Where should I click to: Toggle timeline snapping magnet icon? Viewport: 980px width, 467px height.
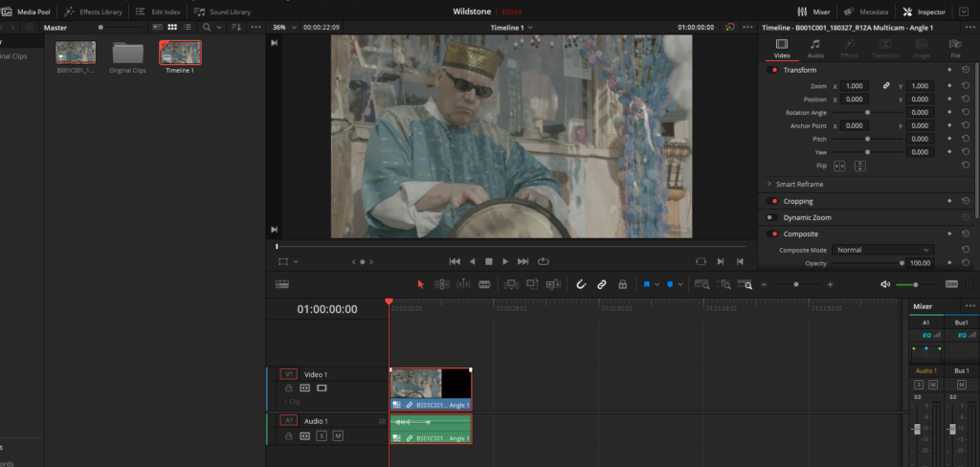tap(580, 284)
